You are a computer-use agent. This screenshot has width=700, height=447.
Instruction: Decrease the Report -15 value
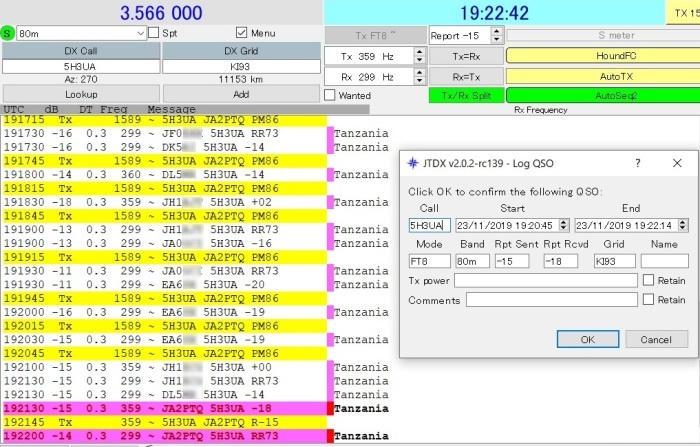(496, 39)
